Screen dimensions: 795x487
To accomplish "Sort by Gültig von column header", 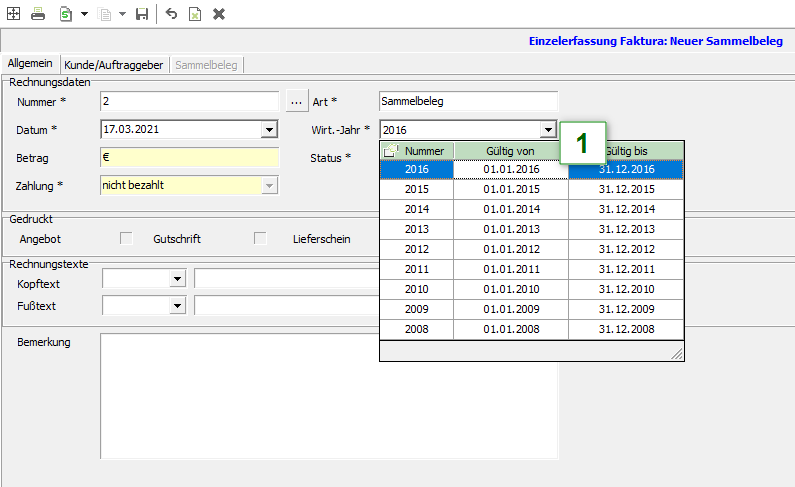I will tap(510, 150).
